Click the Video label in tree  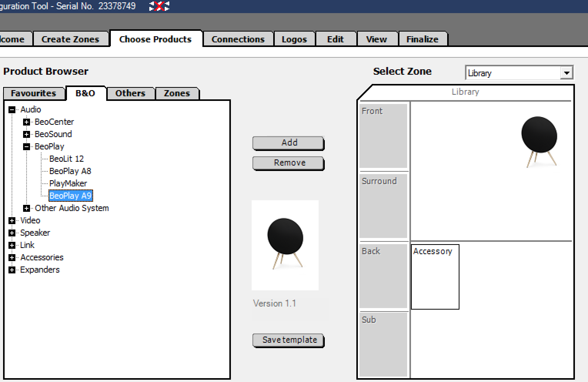[30, 220]
